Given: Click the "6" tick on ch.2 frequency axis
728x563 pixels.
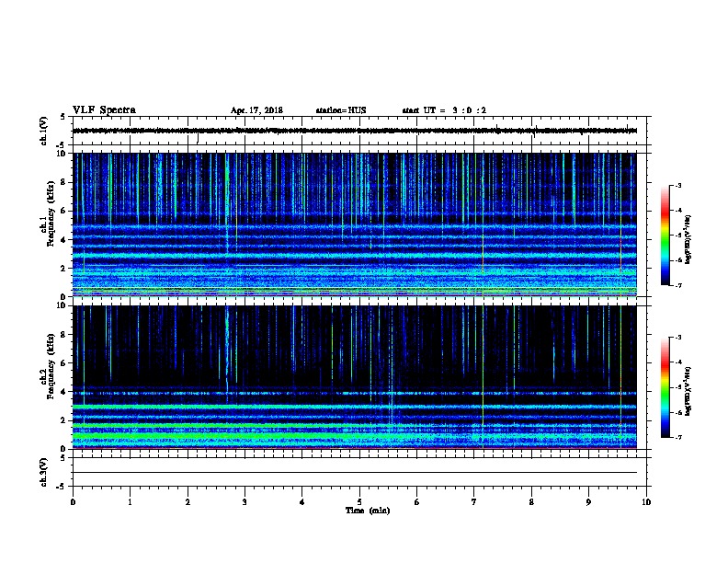Looking at the screenshot, I should click(63, 363).
